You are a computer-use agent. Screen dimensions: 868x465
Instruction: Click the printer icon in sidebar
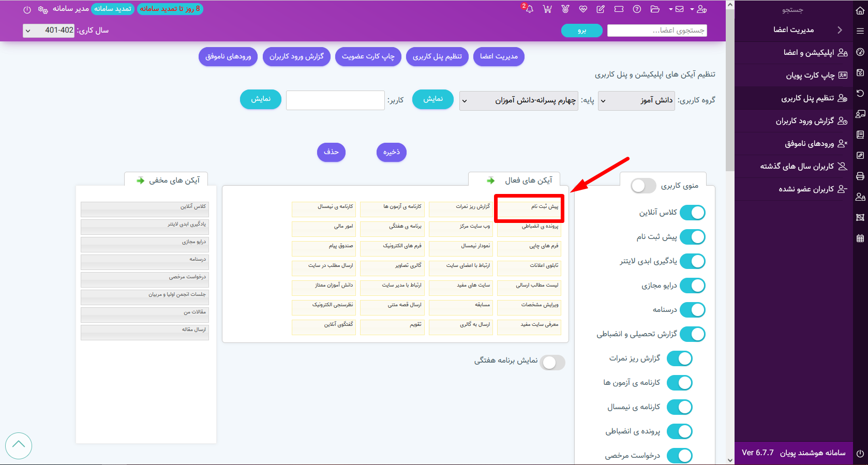pyautogui.click(x=860, y=176)
